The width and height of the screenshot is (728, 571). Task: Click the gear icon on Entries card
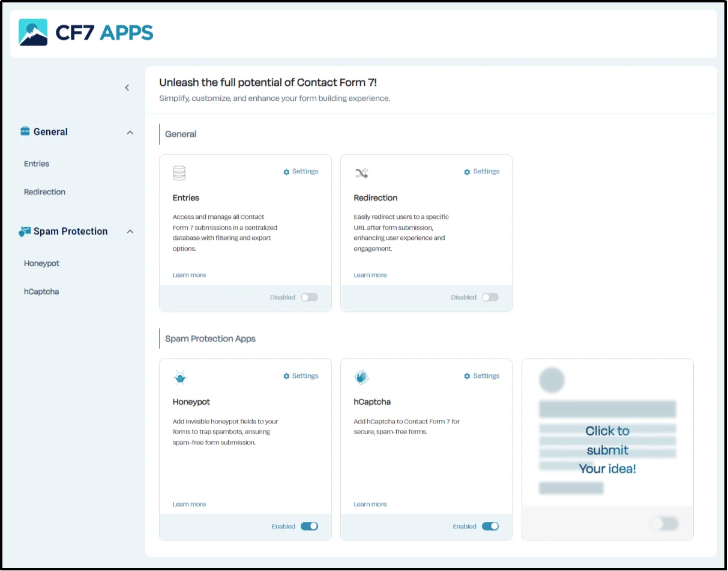click(286, 172)
